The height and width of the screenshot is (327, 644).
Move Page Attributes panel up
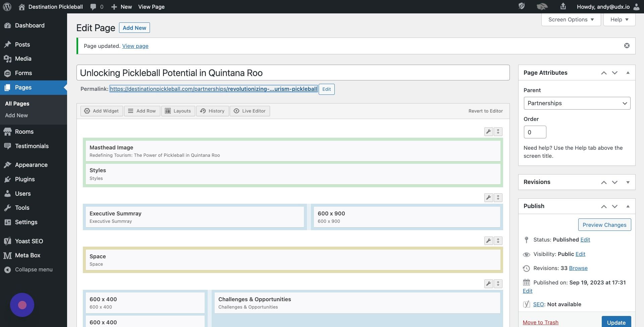click(604, 73)
